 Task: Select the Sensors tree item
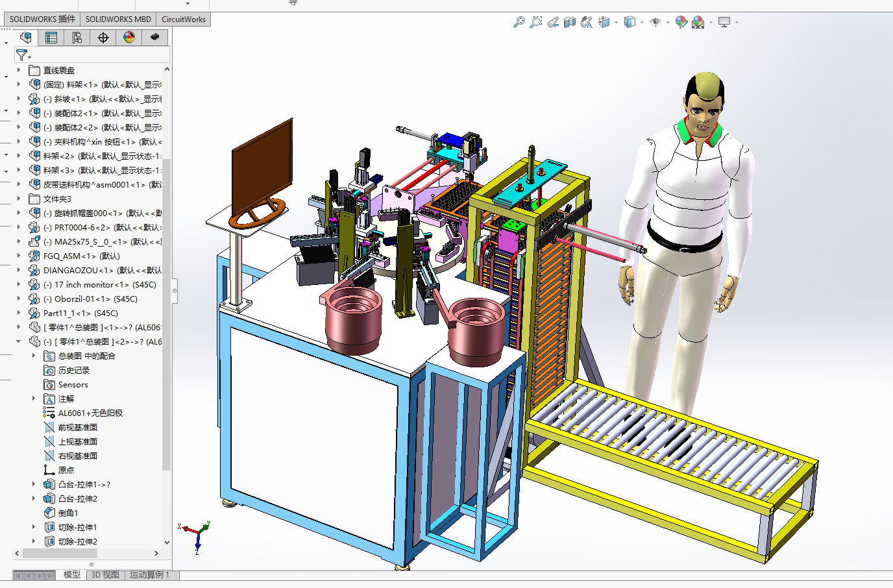click(x=73, y=385)
